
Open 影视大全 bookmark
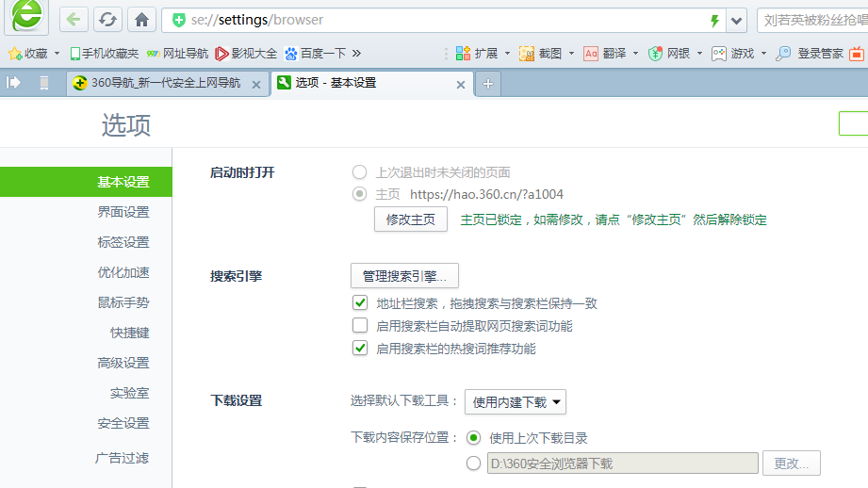coord(246,54)
